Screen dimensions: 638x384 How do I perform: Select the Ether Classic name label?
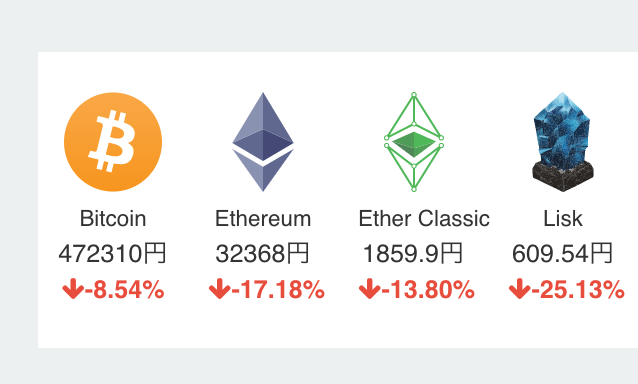click(424, 218)
